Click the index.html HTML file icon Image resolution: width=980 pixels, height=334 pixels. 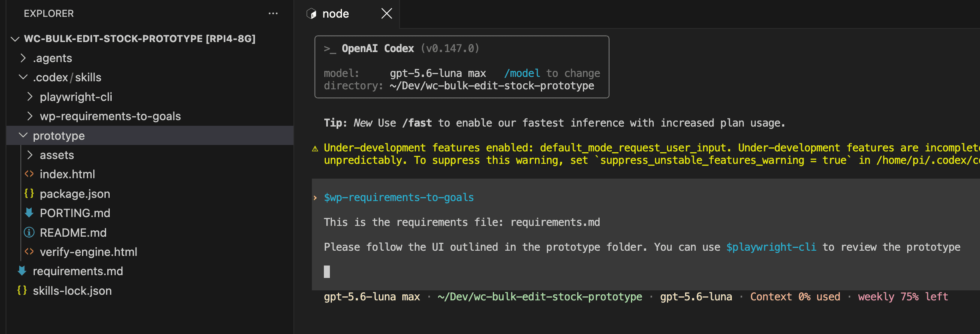[29, 174]
